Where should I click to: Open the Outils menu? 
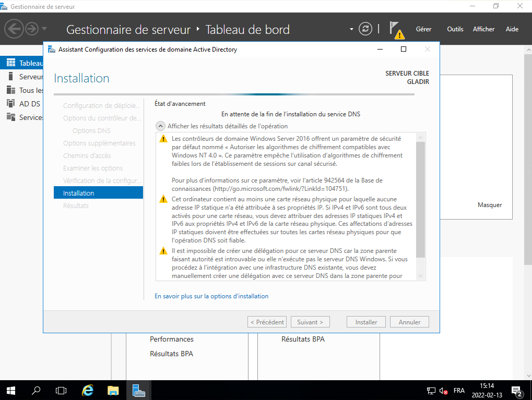point(455,29)
